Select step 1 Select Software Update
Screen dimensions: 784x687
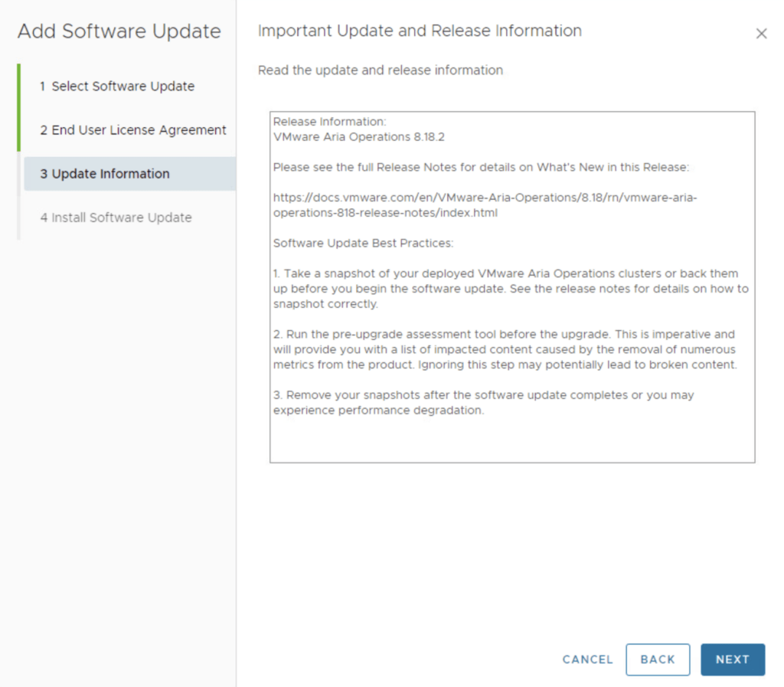122,87
